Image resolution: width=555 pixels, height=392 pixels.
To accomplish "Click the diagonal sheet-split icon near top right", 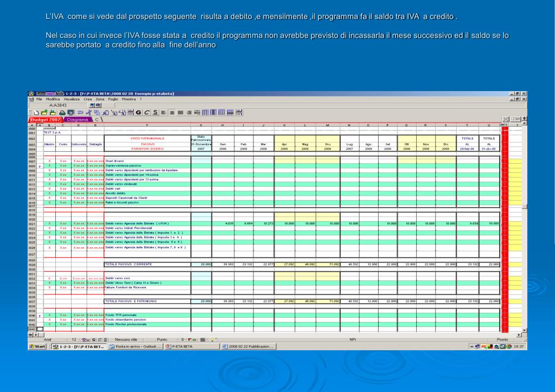I will (506, 120).
